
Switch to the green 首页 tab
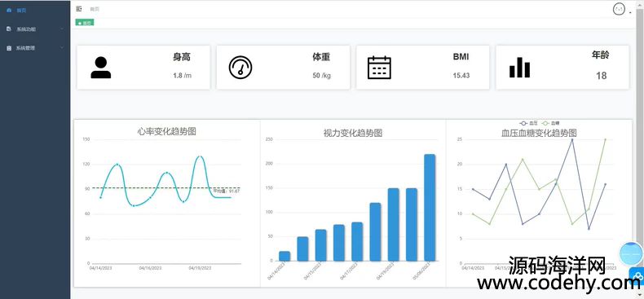(x=85, y=23)
